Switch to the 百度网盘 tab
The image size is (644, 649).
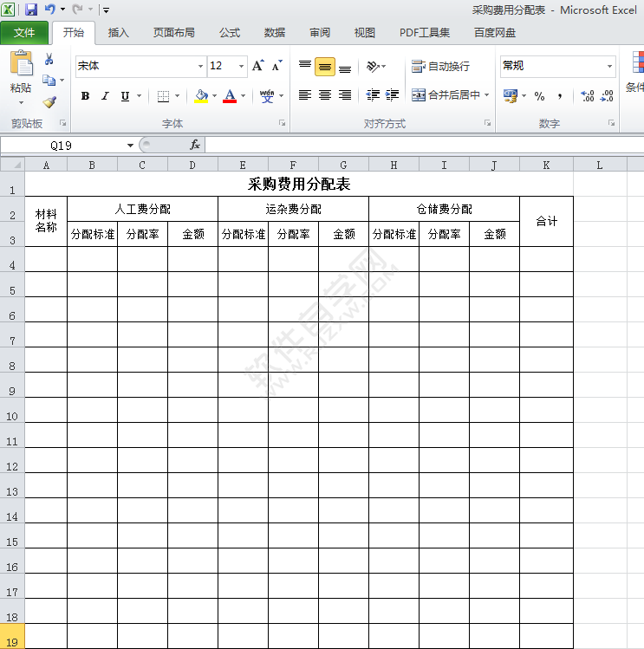tap(495, 33)
